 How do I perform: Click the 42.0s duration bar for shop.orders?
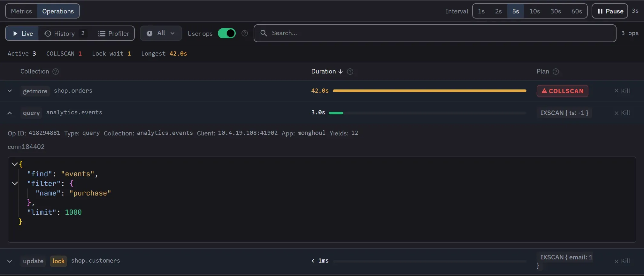click(x=429, y=91)
